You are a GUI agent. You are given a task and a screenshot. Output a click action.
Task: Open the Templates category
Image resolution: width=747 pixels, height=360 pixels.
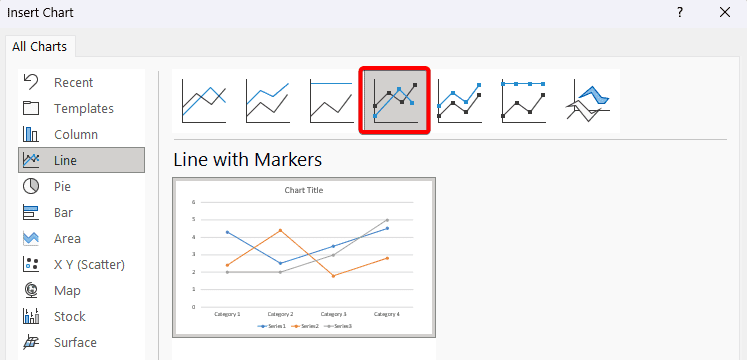pos(81,109)
